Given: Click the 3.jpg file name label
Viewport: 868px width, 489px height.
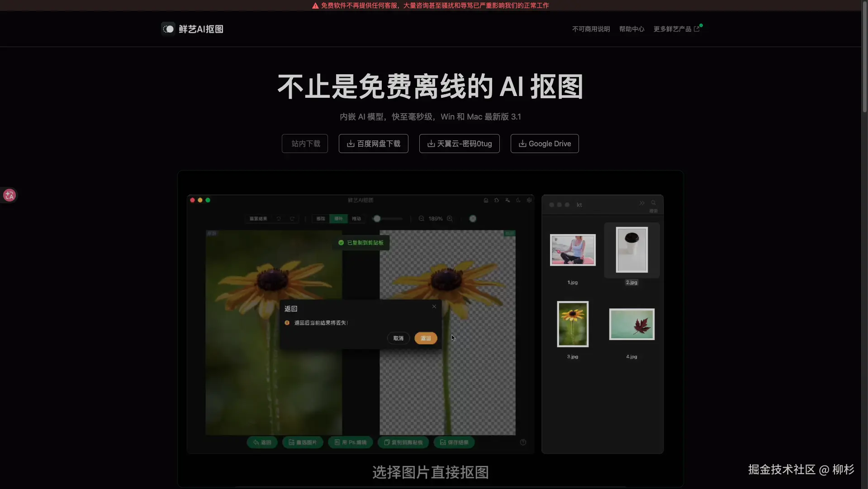Looking at the screenshot, I should [573, 357].
